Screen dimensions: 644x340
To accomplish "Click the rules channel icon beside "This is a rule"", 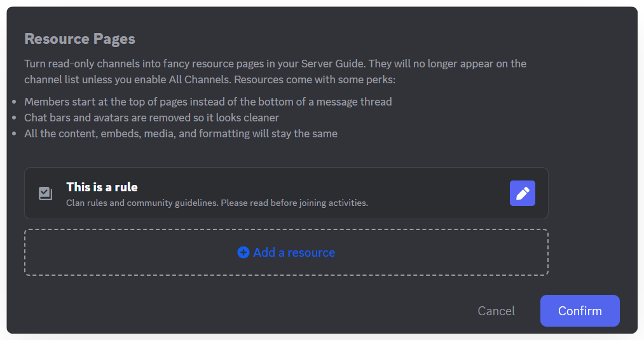I will 45,193.
